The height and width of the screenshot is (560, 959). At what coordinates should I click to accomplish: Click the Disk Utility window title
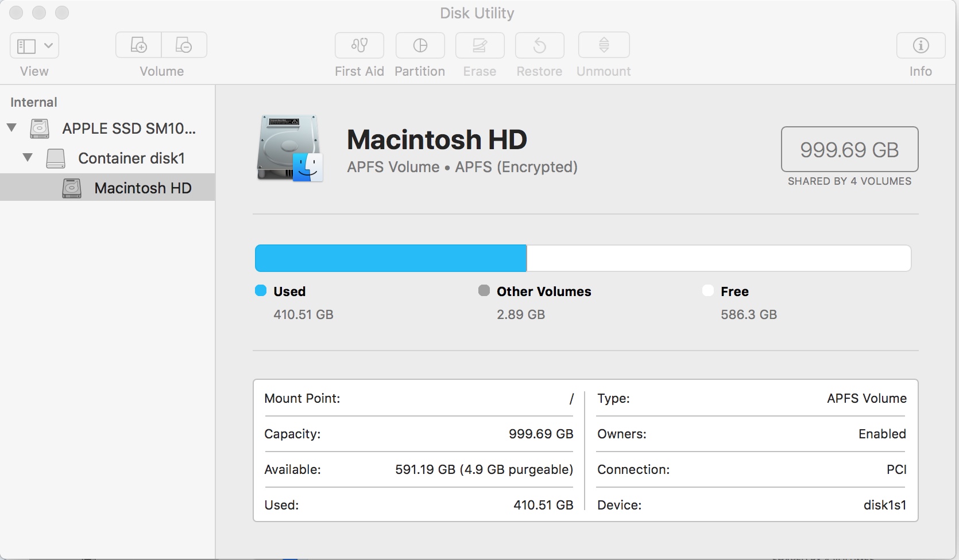click(477, 13)
